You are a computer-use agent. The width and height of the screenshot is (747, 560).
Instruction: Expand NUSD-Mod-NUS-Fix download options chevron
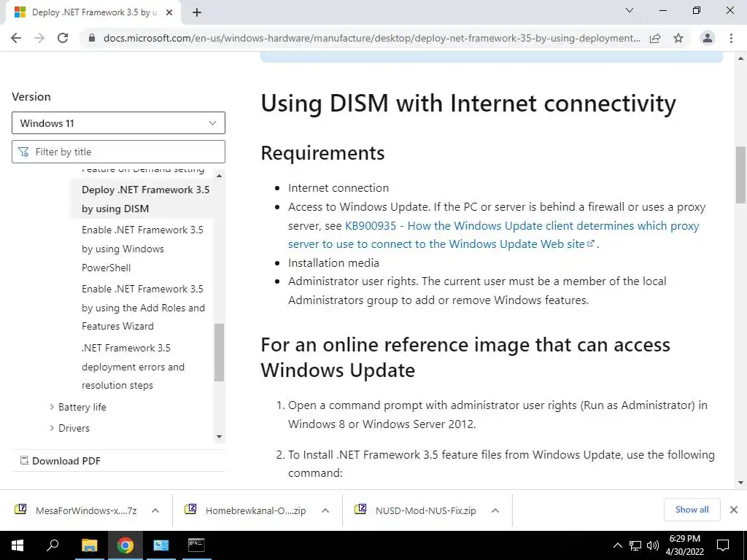point(495,510)
